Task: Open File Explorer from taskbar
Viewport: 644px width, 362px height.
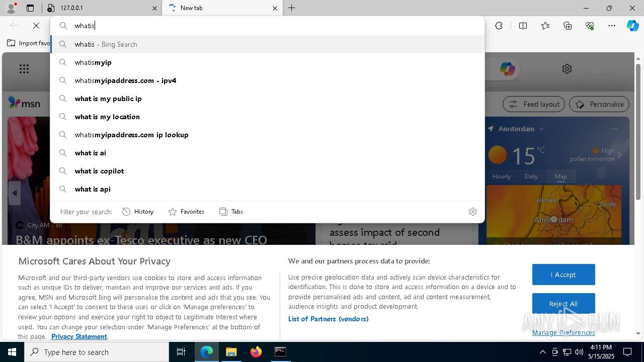Action: click(x=231, y=352)
